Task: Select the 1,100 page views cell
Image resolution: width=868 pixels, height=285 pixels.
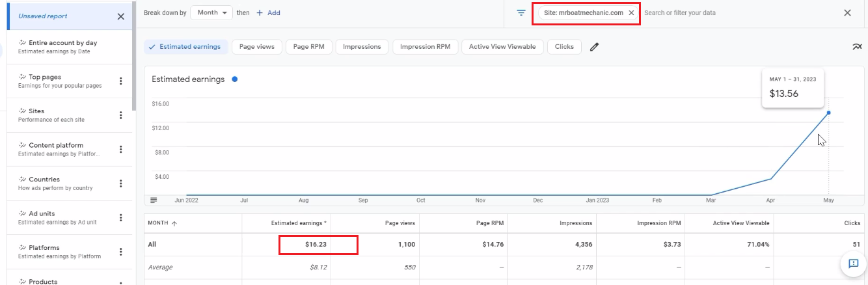Action: [406, 245]
